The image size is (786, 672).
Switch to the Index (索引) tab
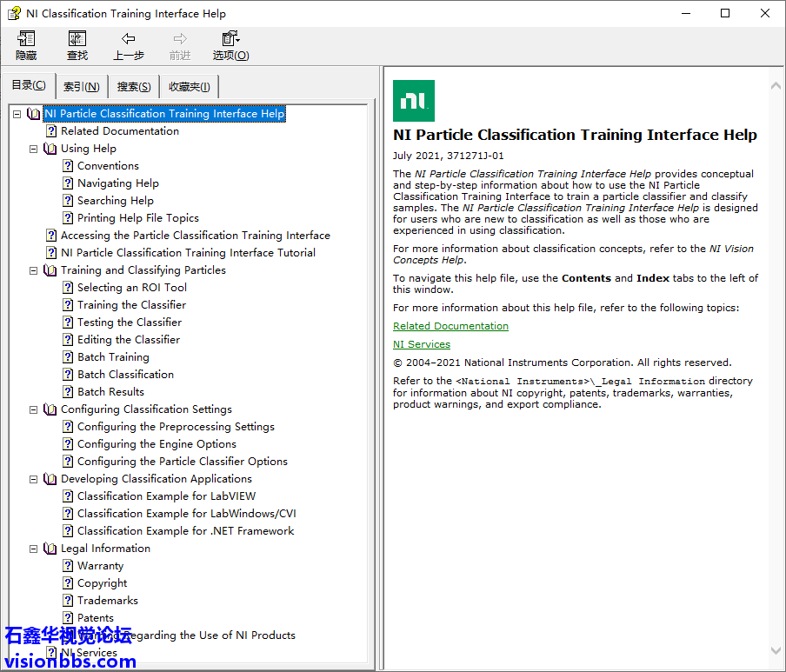82,87
